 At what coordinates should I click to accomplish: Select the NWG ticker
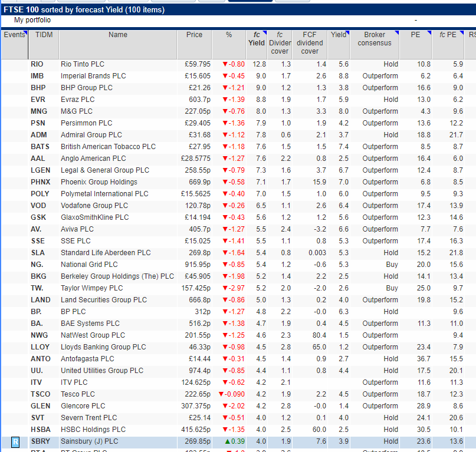[x=40, y=335]
